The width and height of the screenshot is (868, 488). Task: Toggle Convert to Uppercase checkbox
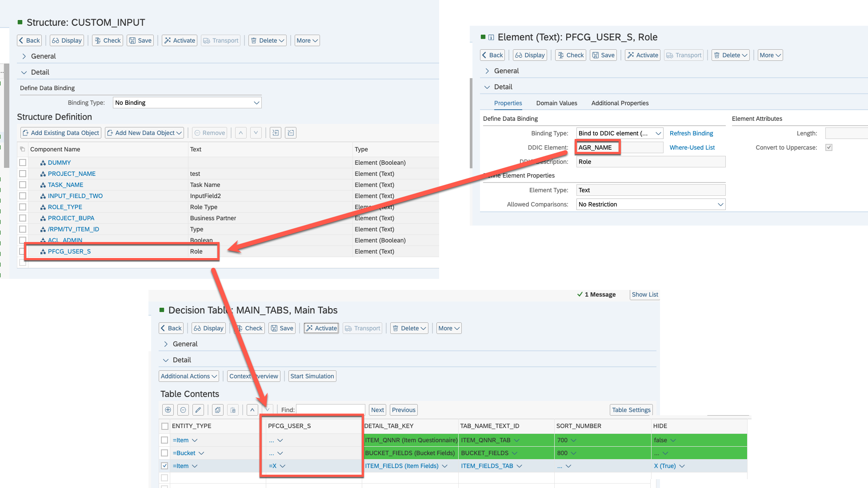(x=829, y=147)
